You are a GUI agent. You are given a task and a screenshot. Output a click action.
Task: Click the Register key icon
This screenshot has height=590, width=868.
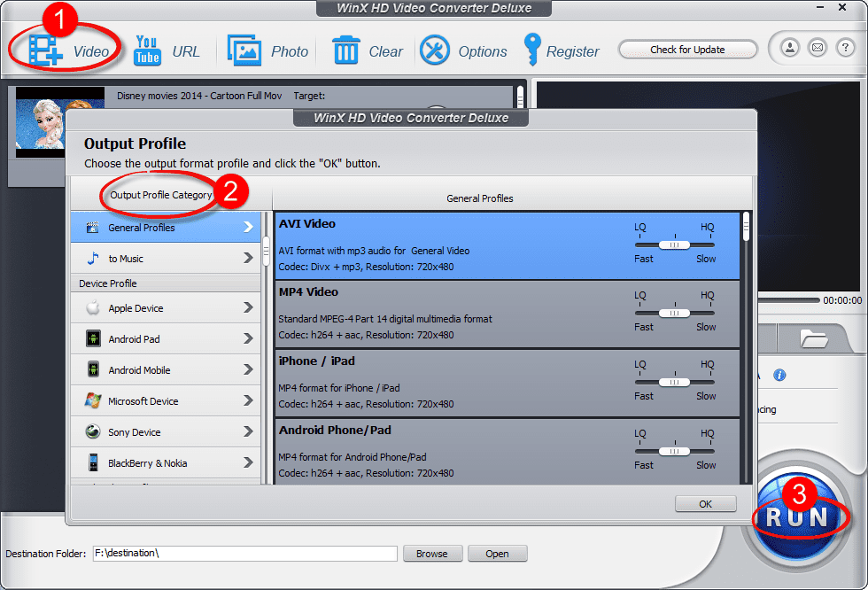pyautogui.click(x=532, y=50)
